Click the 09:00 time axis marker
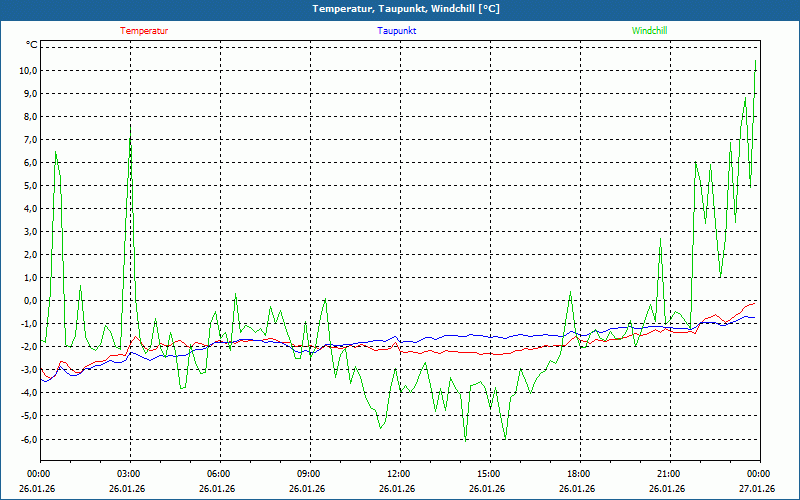This screenshot has height=500, width=800. point(309,474)
